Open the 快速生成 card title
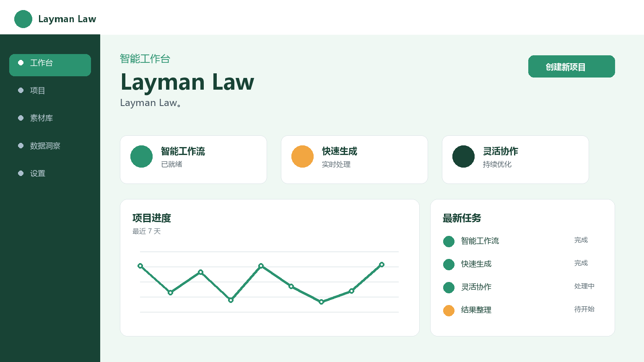644x362 pixels. coord(340,151)
